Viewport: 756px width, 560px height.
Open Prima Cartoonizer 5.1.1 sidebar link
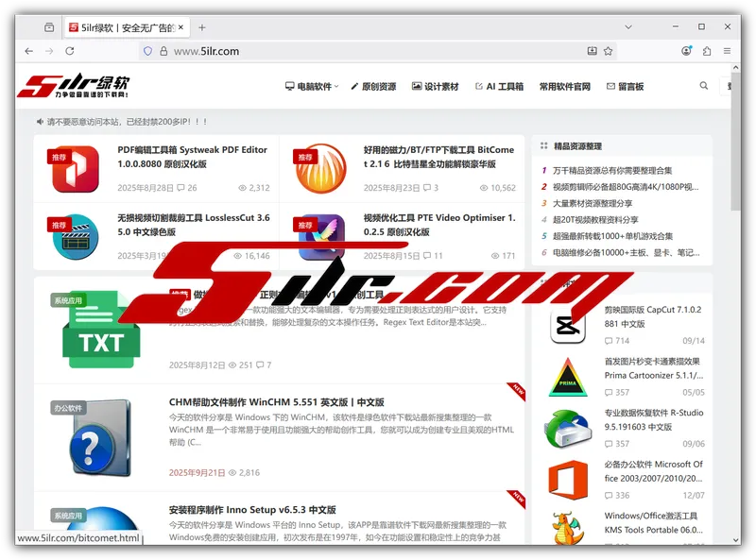click(x=654, y=368)
